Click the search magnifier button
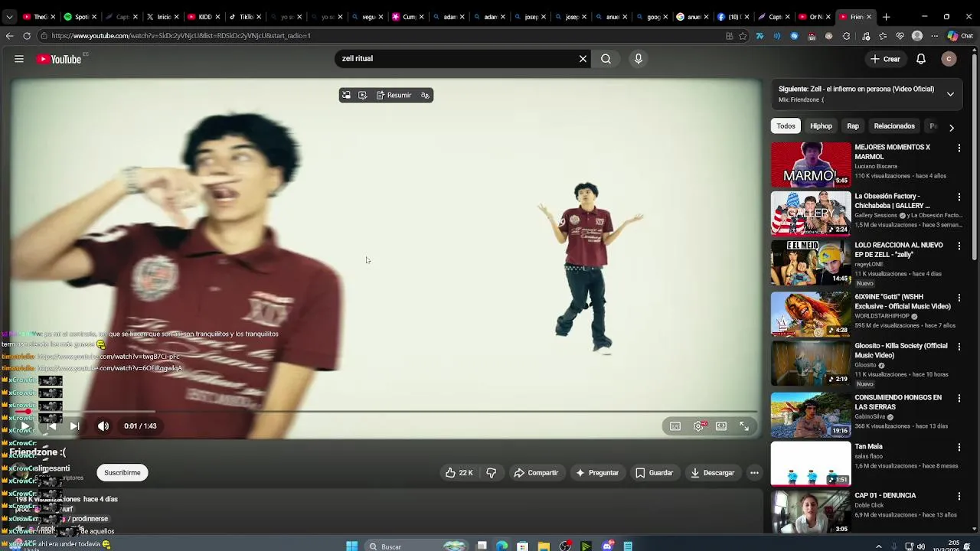 click(x=606, y=59)
